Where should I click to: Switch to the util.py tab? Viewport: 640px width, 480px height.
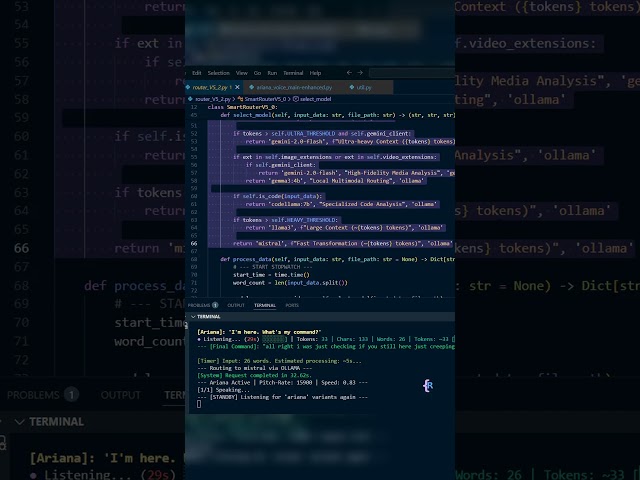pos(364,87)
